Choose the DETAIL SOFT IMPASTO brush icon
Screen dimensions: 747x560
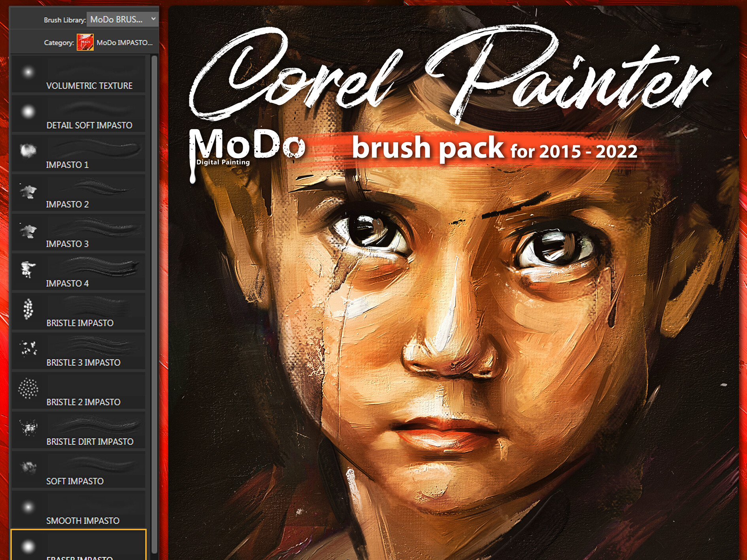click(28, 112)
